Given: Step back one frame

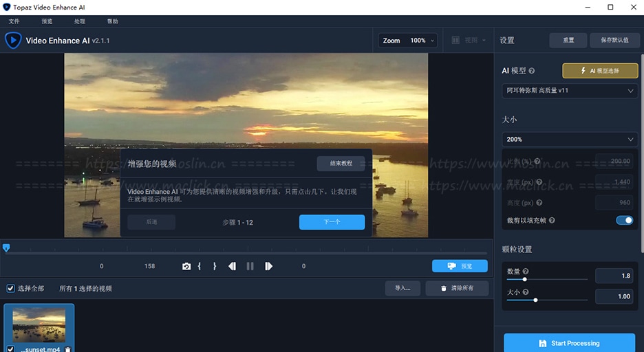Looking at the screenshot, I should 232,266.
